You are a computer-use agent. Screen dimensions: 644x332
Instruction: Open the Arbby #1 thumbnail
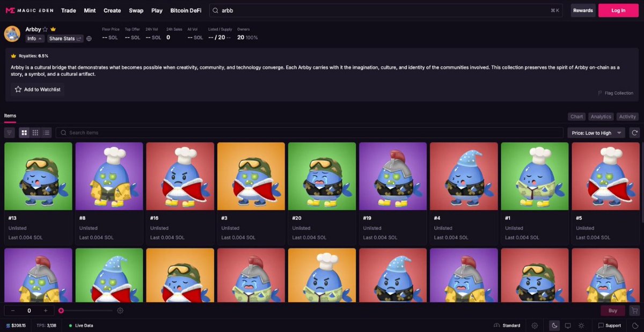pyautogui.click(x=535, y=176)
